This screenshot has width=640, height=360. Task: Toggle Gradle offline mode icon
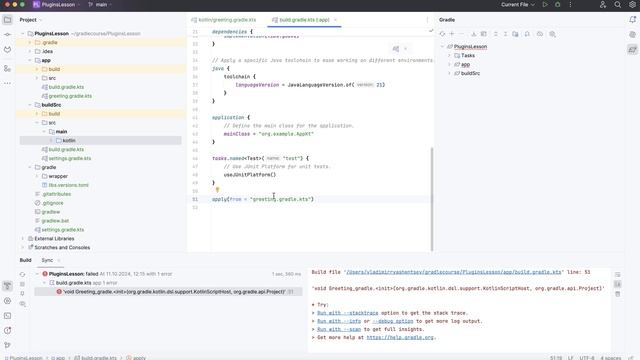tap(540, 34)
